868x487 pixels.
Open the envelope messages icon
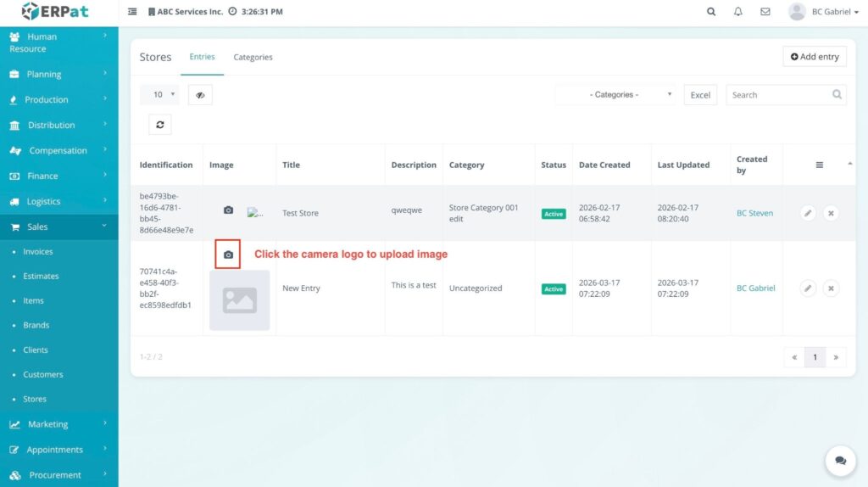point(765,12)
